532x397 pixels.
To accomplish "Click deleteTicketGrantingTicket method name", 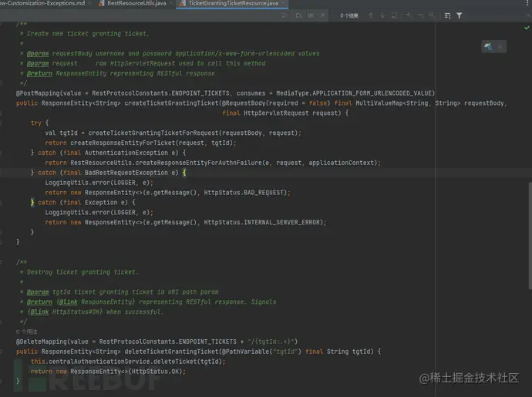I will click(171, 352).
